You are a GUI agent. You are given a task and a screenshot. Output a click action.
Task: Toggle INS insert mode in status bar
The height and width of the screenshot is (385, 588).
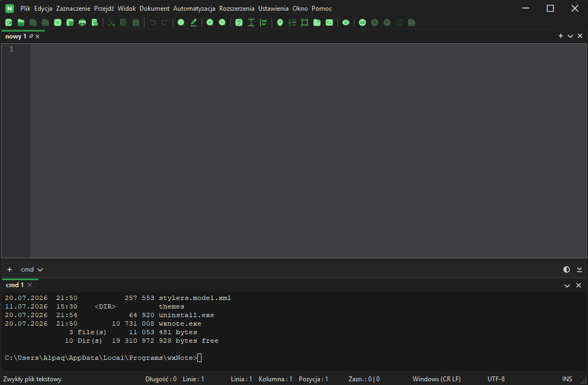click(567, 379)
